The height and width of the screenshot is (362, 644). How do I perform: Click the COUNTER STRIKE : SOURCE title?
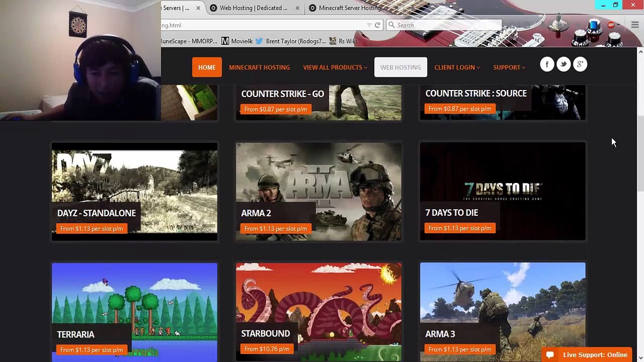tap(476, 94)
